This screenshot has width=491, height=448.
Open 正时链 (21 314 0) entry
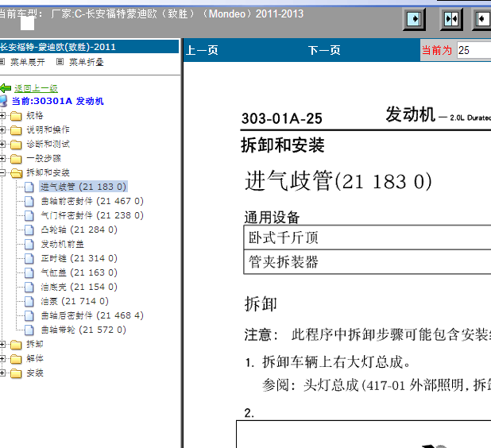79,258
